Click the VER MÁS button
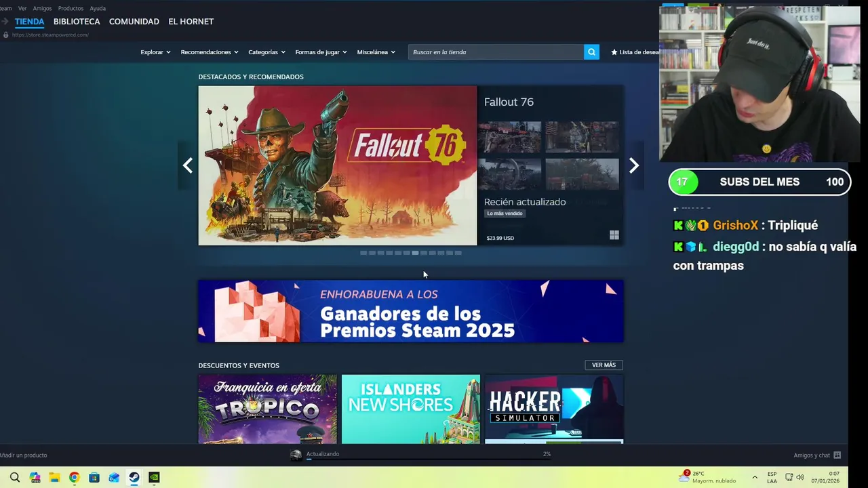The width and height of the screenshot is (868, 488). click(x=604, y=365)
